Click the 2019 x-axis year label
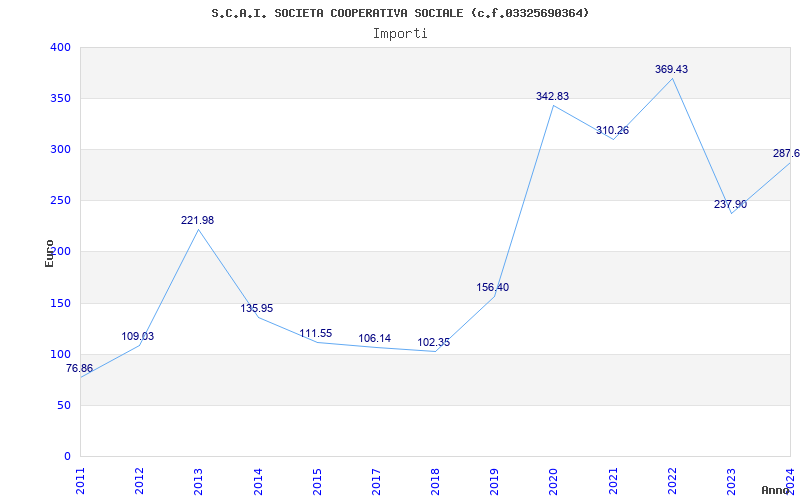 click(x=494, y=481)
